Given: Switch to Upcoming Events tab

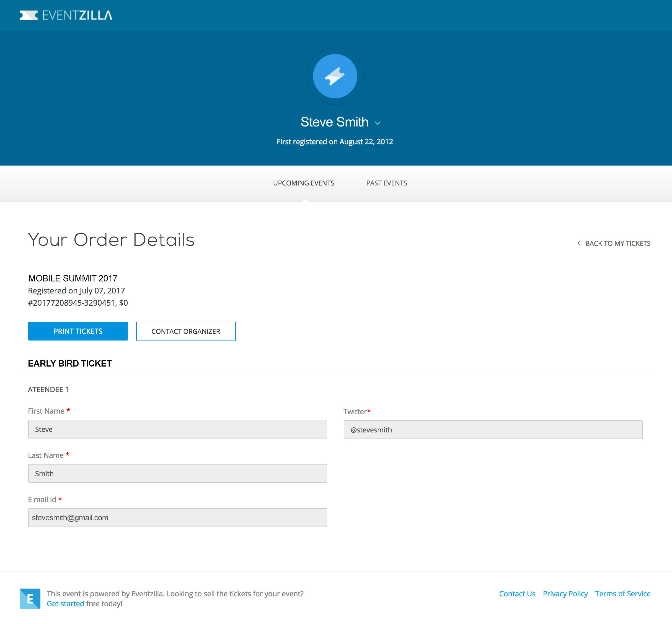Looking at the screenshot, I should (303, 183).
